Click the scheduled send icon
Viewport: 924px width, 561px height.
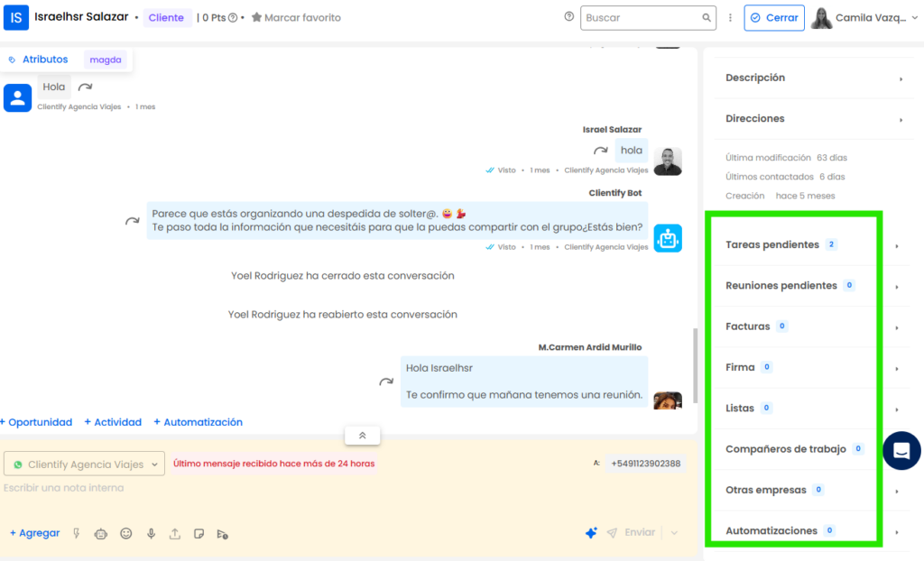click(x=224, y=533)
